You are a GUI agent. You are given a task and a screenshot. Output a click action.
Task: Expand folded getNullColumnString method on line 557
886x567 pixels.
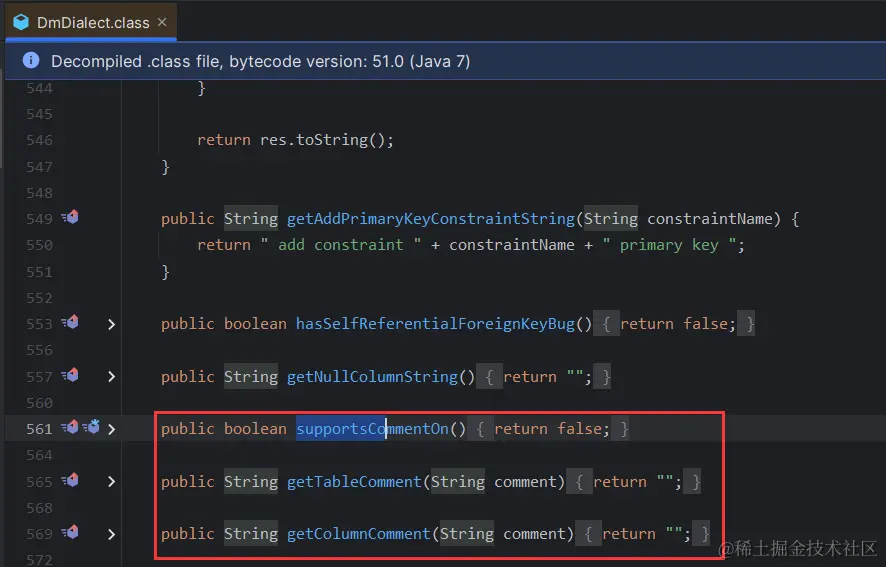click(111, 377)
